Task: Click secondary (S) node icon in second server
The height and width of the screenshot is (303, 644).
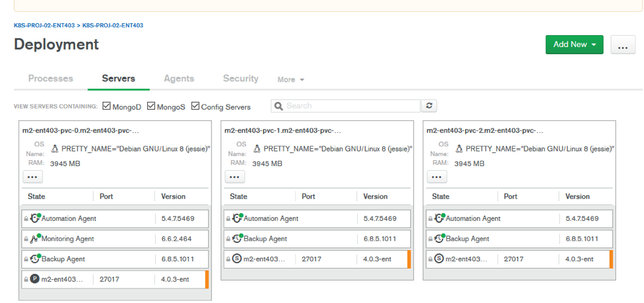Action: tap(237, 259)
